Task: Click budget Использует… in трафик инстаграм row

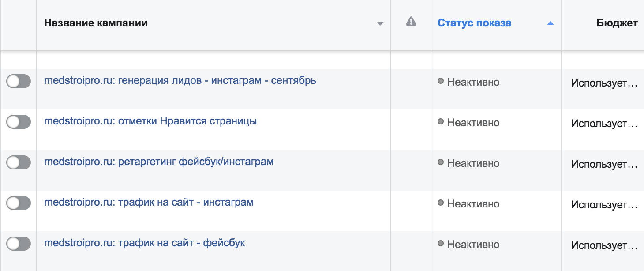Action: click(x=604, y=205)
